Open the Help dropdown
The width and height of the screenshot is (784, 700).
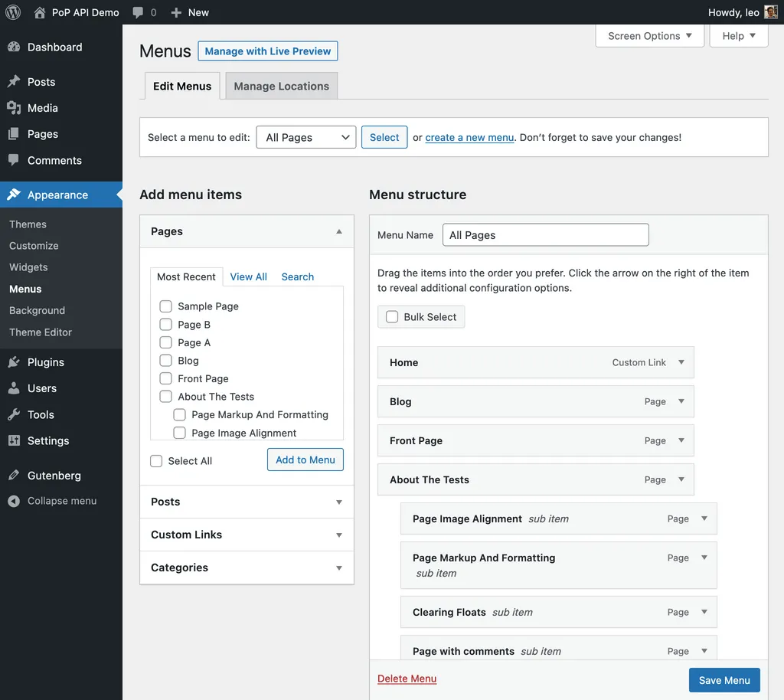point(739,36)
